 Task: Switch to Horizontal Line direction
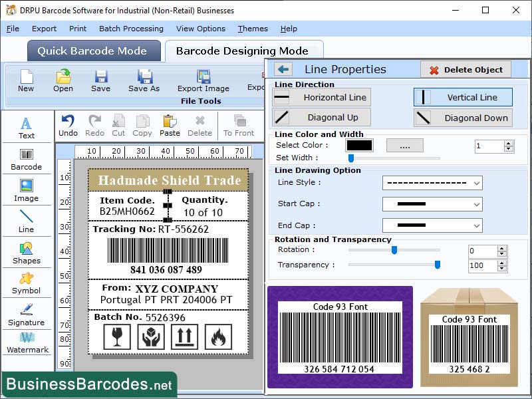click(321, 97)
